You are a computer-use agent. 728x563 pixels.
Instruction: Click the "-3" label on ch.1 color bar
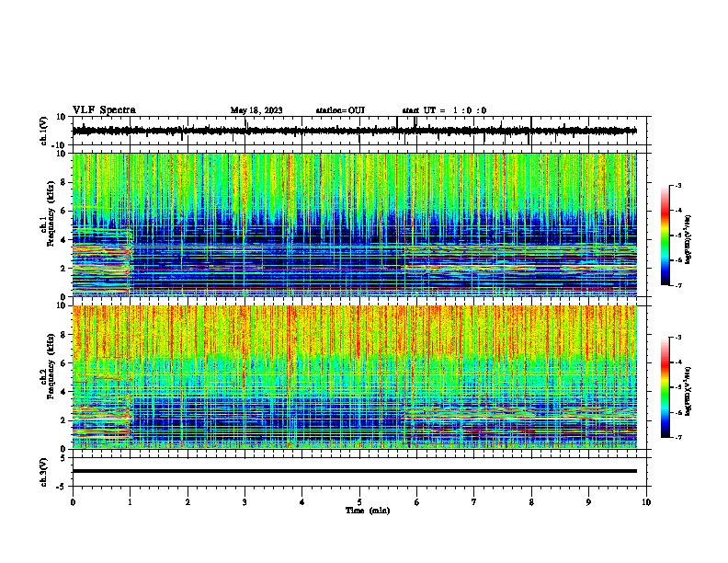pos(678,186)
